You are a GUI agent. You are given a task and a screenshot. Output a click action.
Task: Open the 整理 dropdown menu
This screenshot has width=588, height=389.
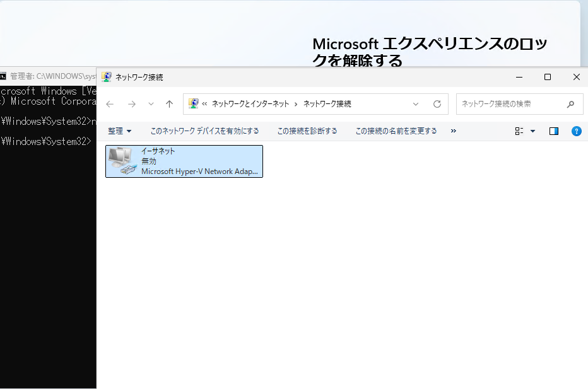click(120, 131)
